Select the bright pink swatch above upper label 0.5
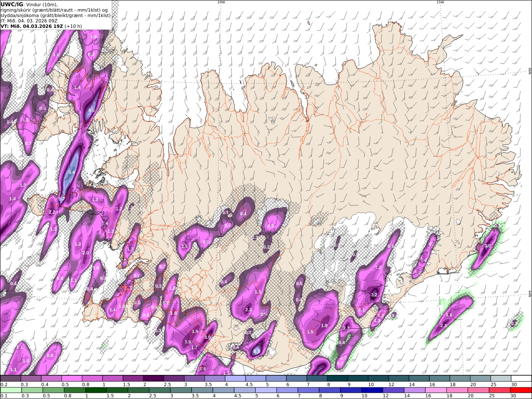The height and width of the screenshot is (399, 532). coord(71,379)
